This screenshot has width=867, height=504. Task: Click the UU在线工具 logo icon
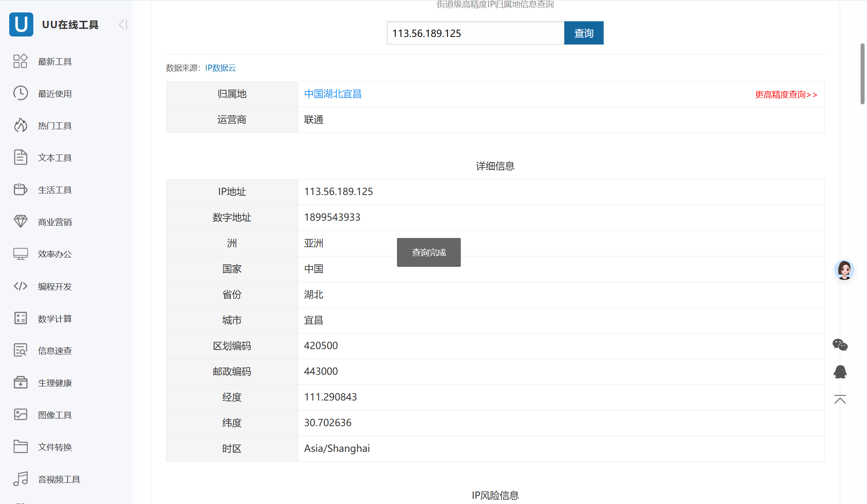click(x=21, y=24)
